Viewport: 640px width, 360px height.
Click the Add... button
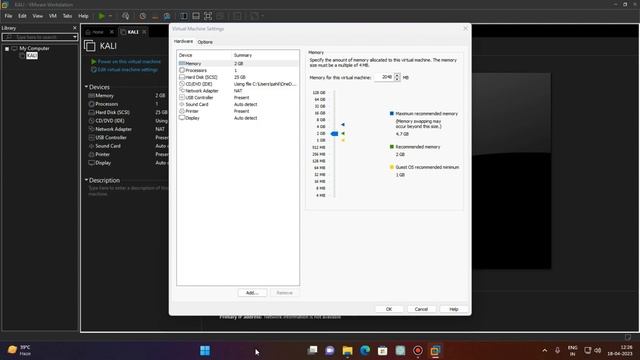(252, 293)
